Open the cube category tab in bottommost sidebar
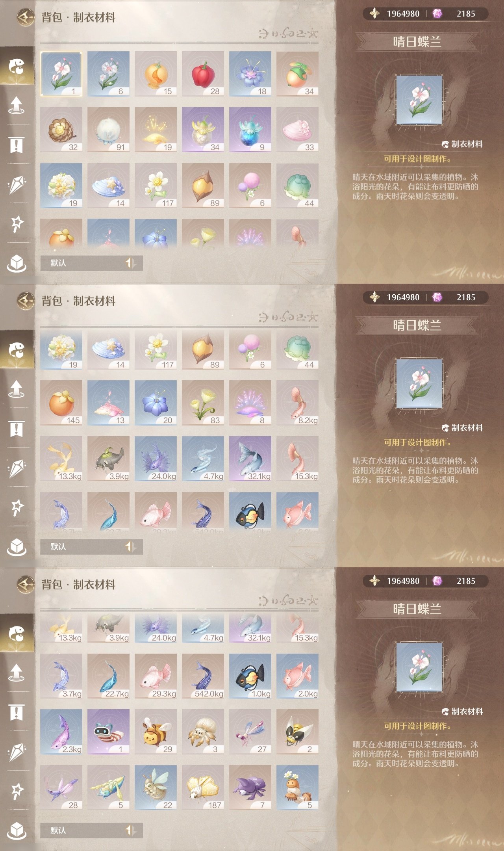Screen dimensions: 504x851 pyautogui.click(x=17, y=830)
